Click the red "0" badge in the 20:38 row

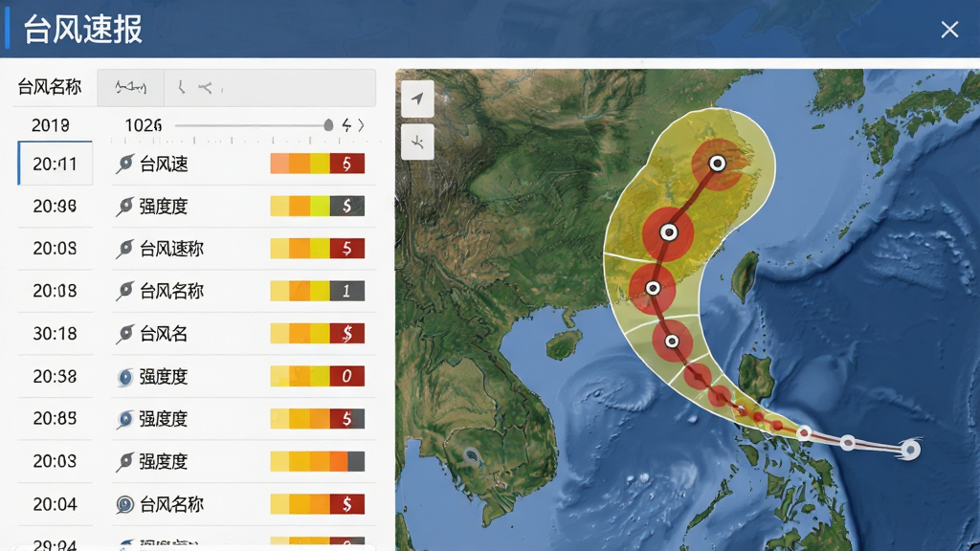point(346,376)
